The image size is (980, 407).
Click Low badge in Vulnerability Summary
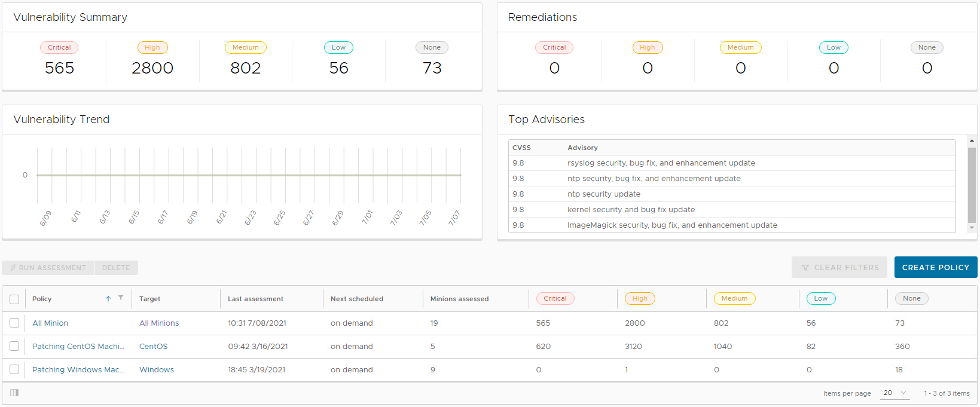point(338,47)
